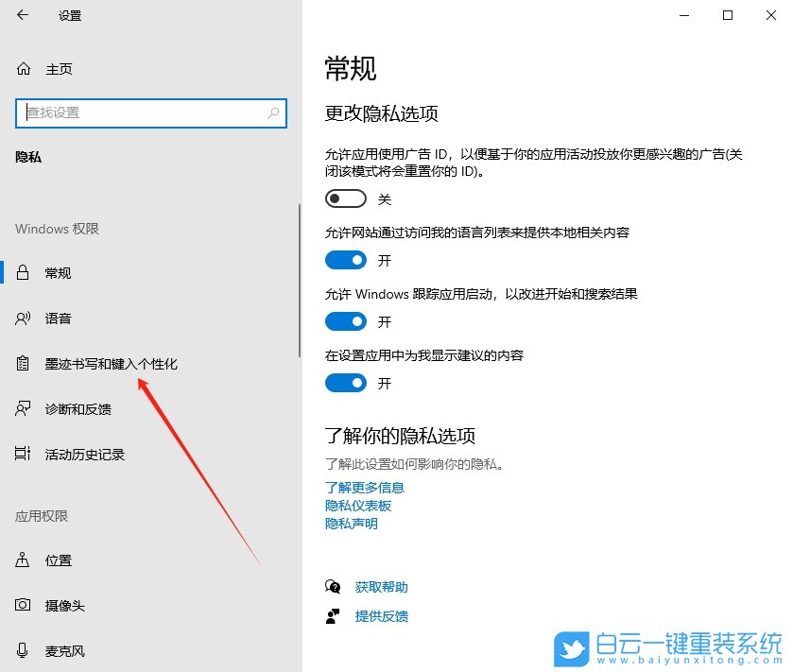The height and width of the screenshot is (672, 793).
Task: Open 活动历史记录 via its icon
Action: tap(23, 455)
